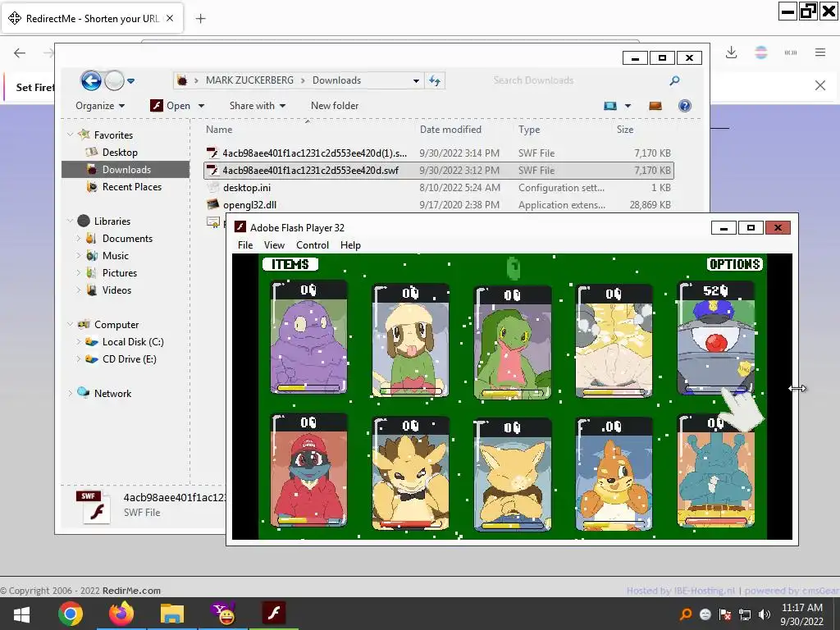
Task: Click the Explorer forward arrow button
Action: tap(114, 81)
